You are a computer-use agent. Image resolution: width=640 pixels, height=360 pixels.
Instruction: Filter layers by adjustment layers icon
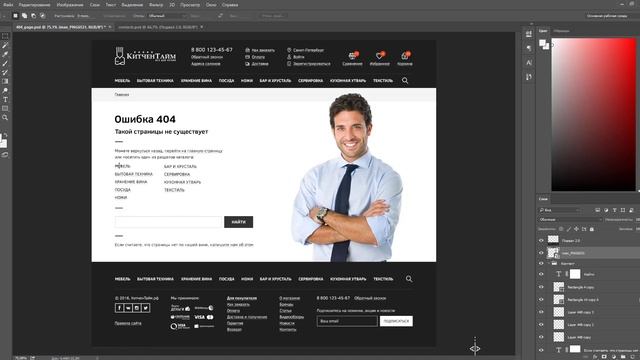606,210
